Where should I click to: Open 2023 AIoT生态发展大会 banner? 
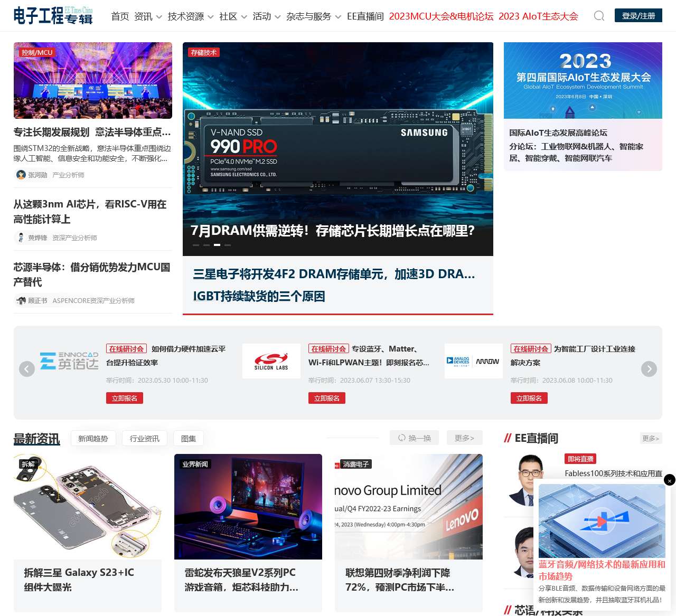click(x=583, y=80)
